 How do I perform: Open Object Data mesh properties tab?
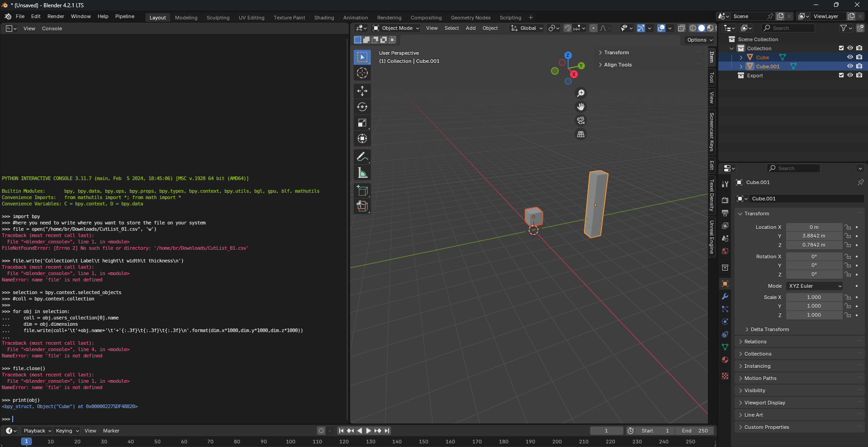pos(725,347)
